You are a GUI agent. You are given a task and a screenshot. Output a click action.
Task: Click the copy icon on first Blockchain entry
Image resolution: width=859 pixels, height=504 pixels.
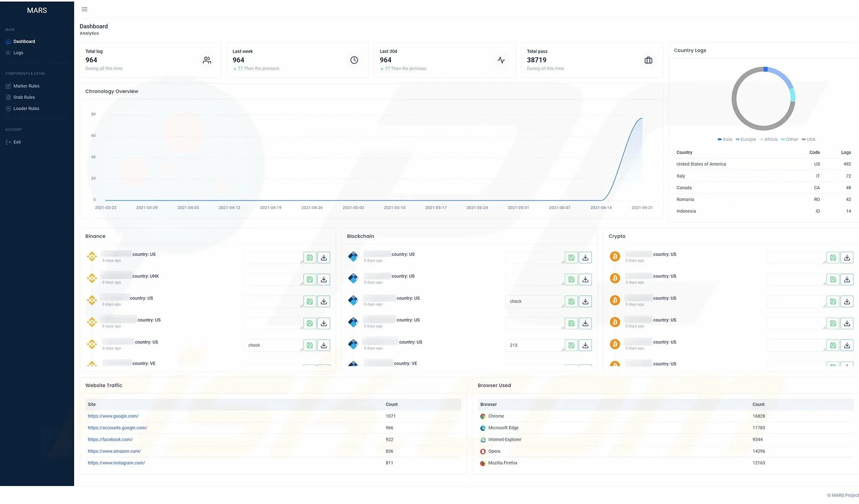(x=571, y=258)
